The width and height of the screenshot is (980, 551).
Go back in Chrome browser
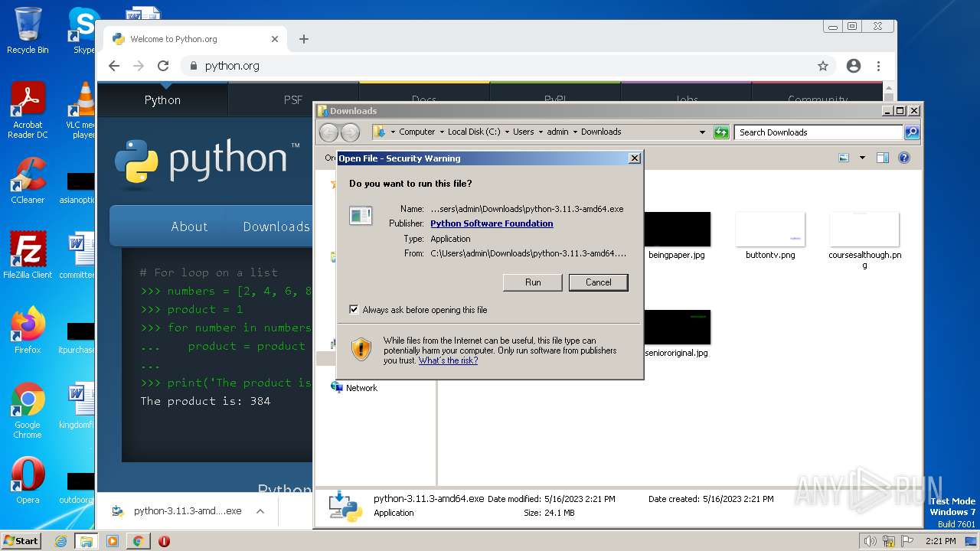point(114,66)
